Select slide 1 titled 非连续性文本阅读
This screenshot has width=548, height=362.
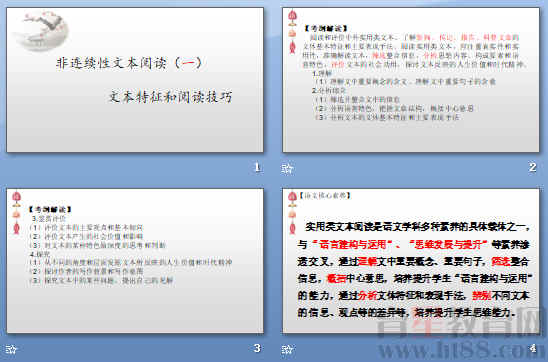[135, 80]
